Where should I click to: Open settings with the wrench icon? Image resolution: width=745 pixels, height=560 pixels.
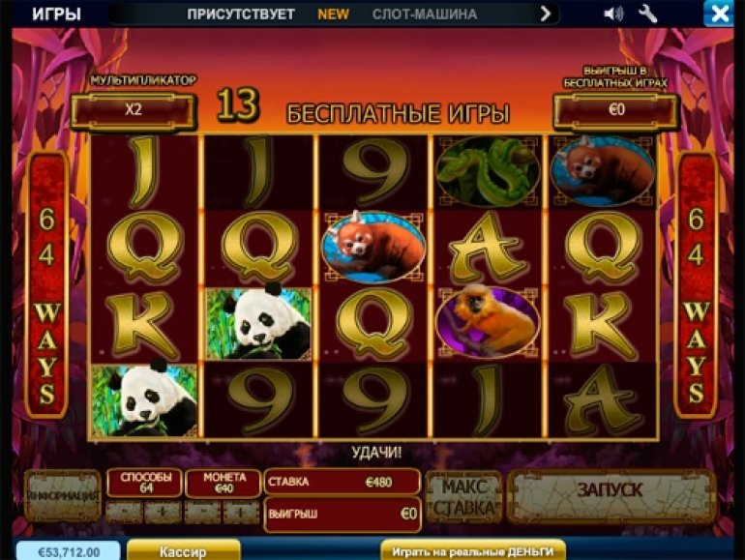click(647, 14)
